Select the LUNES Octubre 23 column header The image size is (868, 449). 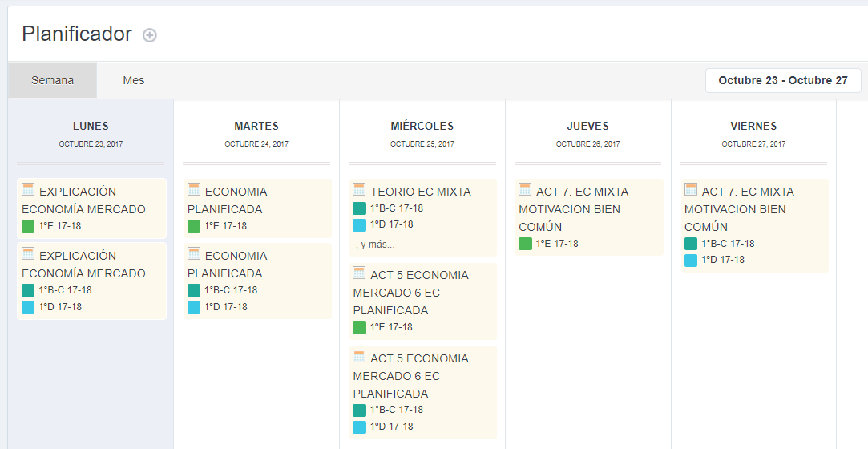[x=91, y=133]
